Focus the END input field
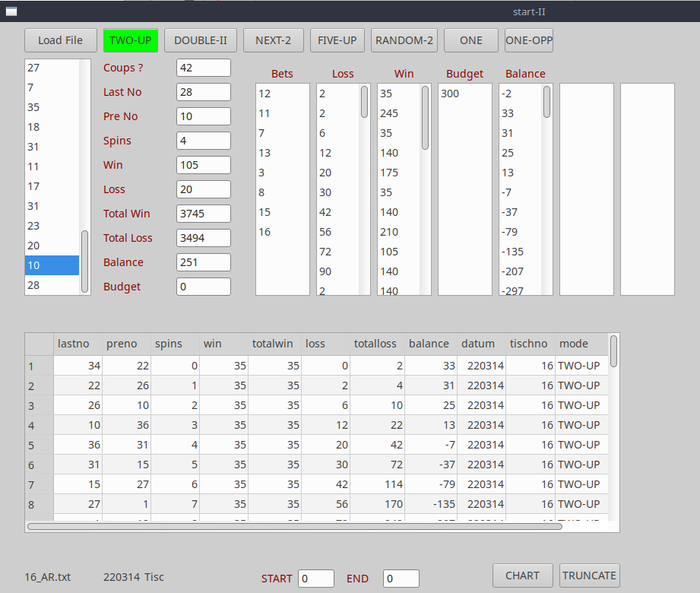This screenshot has width=700, height=593. point(401,579)
